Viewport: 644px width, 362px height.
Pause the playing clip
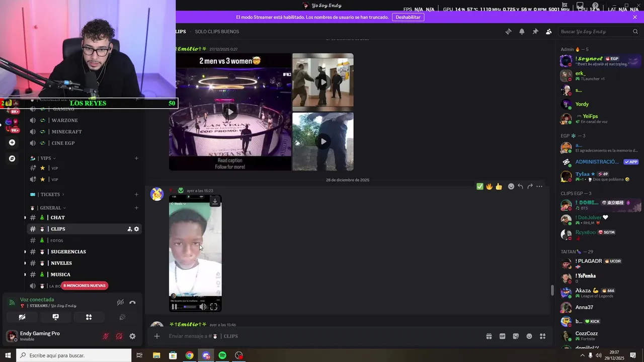click(x=175, y=307)
